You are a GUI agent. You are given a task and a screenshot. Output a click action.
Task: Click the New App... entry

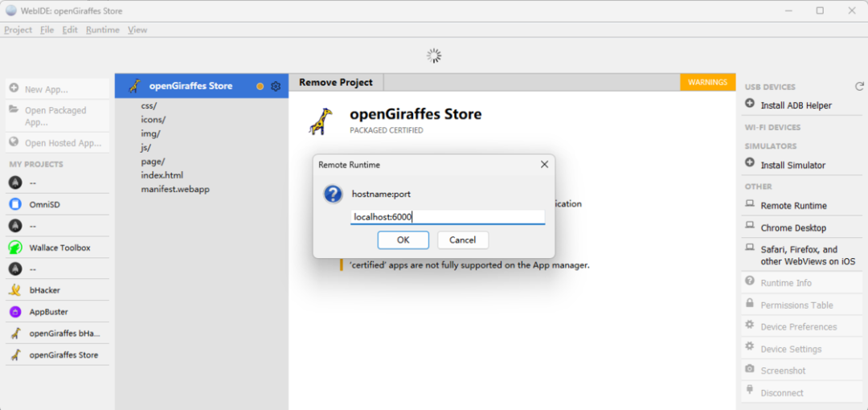click(58, 89)
